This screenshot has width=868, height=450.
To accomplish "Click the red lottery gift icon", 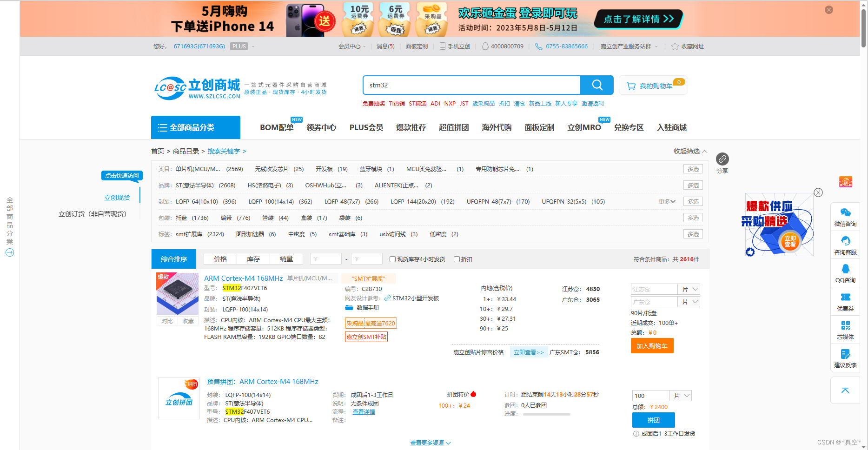I will tap(845, 182).
